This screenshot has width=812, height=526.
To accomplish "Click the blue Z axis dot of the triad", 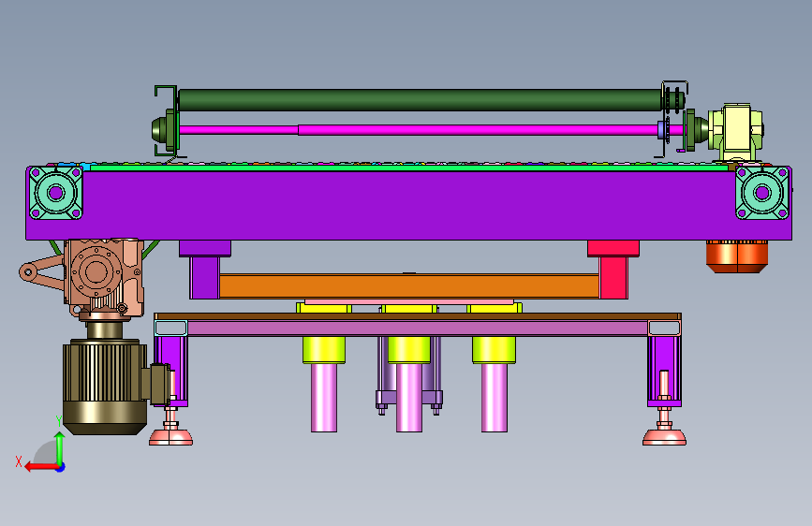I will [61, 468].
